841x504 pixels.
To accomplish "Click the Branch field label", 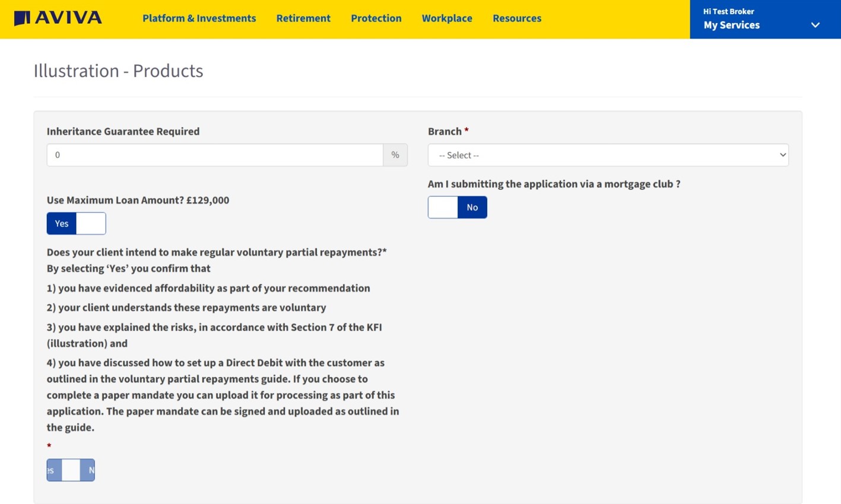I will (x=448, y=131).
